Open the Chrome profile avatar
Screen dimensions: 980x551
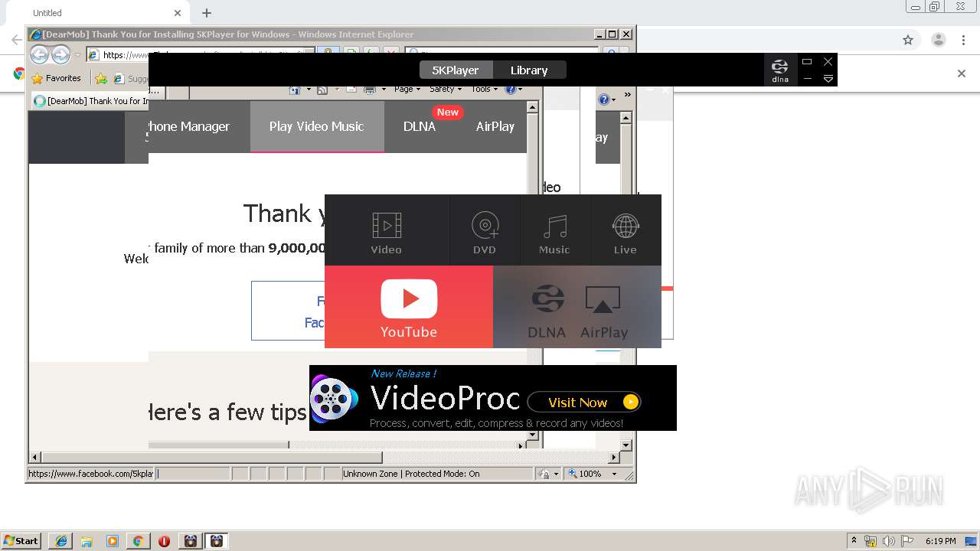click(938, 40)
